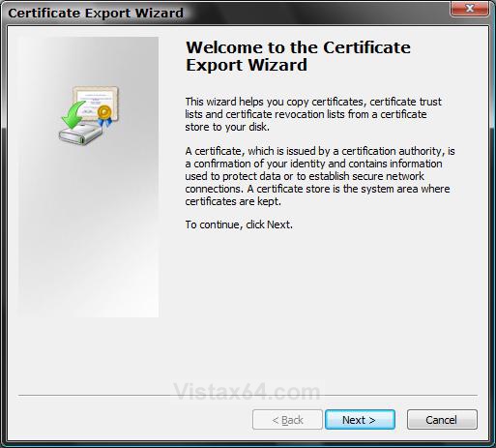The image size is (496, 448).
Task: Click the hard disk drive in the icon
Action: (80, 134)
